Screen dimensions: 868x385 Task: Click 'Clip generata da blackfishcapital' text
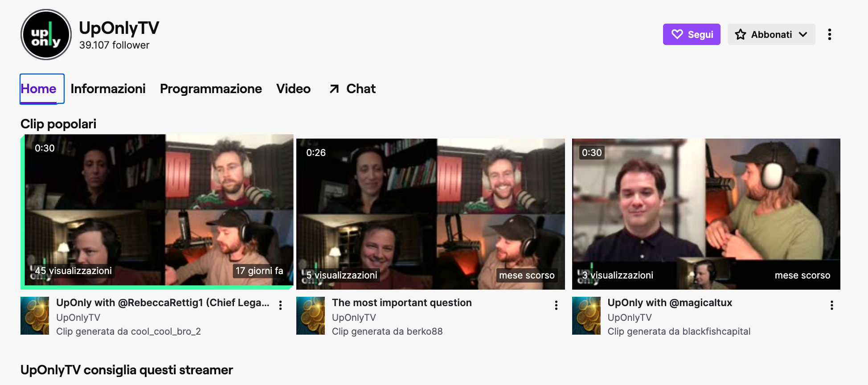pos(679,332)
